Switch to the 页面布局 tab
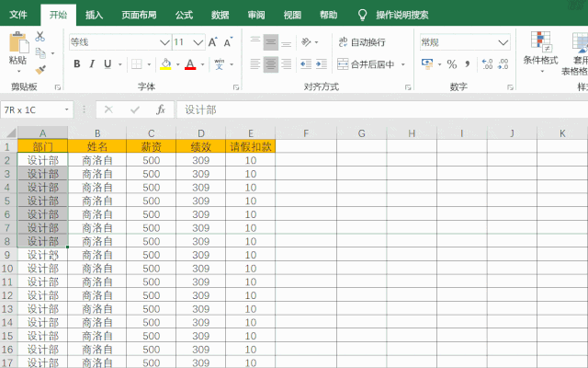 [139, 15]
